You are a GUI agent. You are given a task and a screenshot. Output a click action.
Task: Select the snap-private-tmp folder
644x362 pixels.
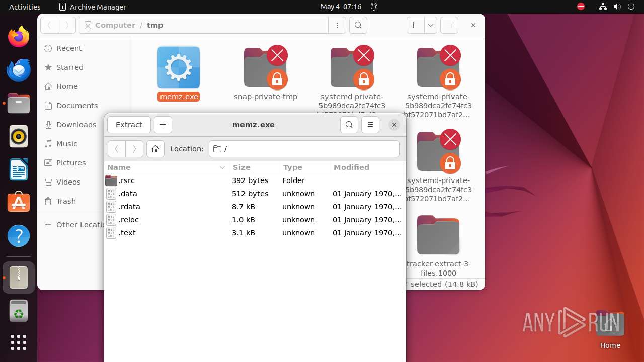pyautogui.click(x=266, y=73)
